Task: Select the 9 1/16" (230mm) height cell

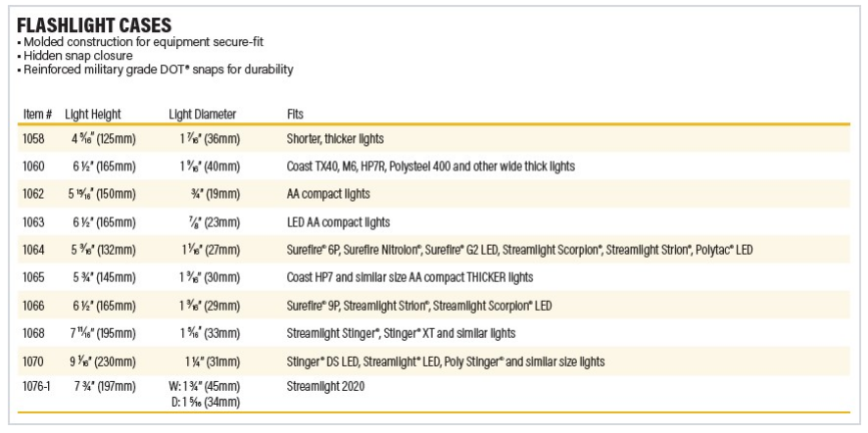Action: pos(101,361)
